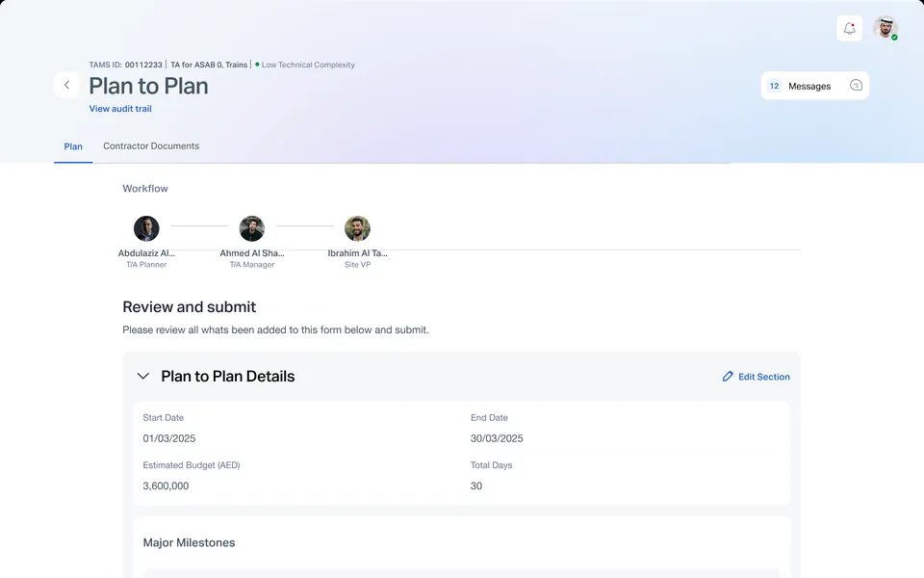The height and width of the screenshot is (578, 924).
Task: Select Ibrahim Al Ta... Site VP avatar
Action: coord(357,228)
